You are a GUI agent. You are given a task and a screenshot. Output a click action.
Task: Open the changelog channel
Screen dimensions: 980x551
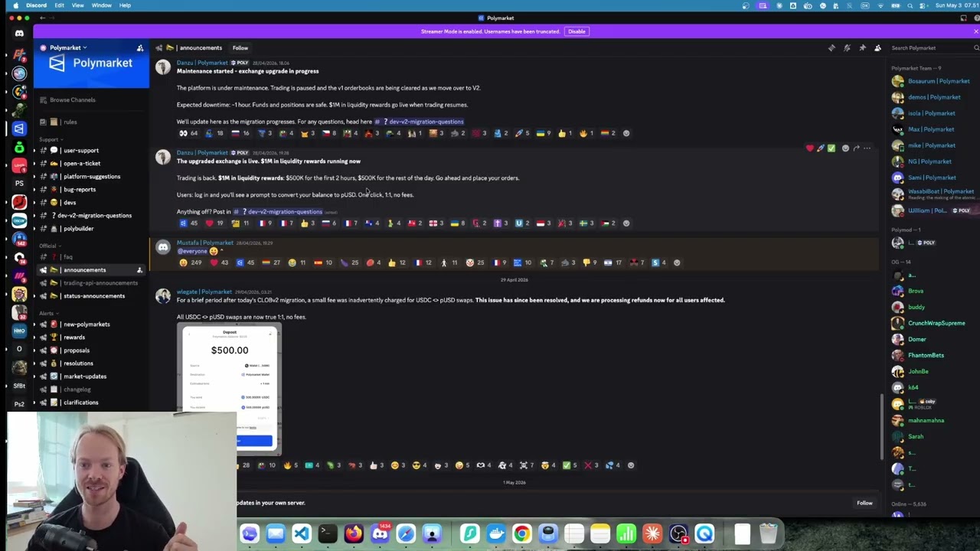[77, 390]
